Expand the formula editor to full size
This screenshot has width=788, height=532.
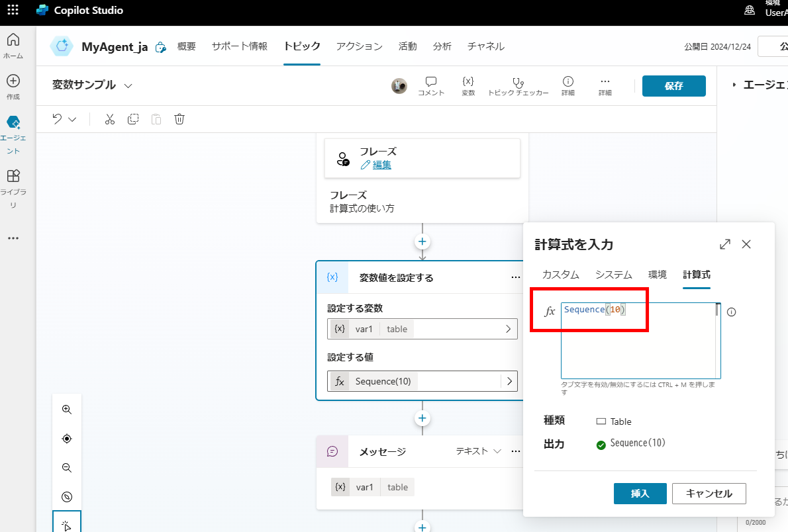coord(725,244)
